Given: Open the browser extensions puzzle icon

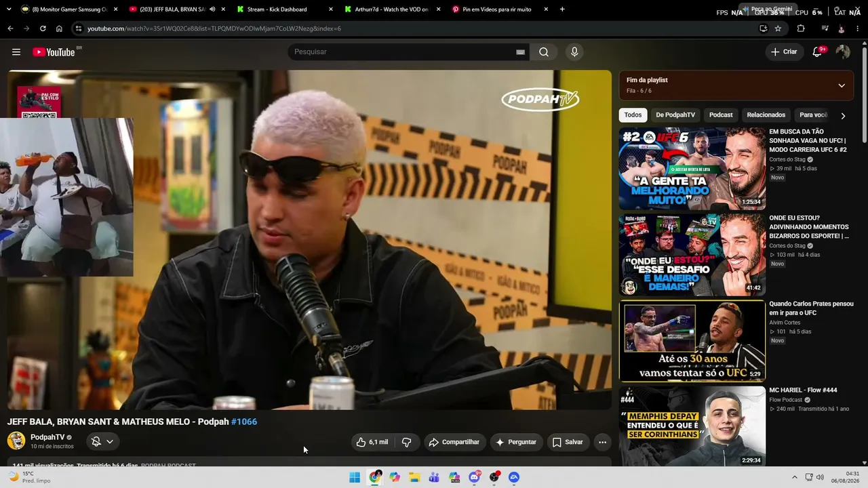Looking at the screenshot, I should point(801,28).
